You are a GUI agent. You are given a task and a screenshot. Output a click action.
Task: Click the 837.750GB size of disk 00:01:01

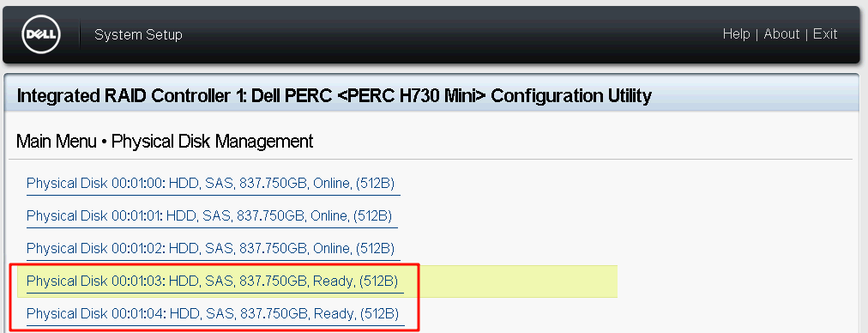coord(270,215)
